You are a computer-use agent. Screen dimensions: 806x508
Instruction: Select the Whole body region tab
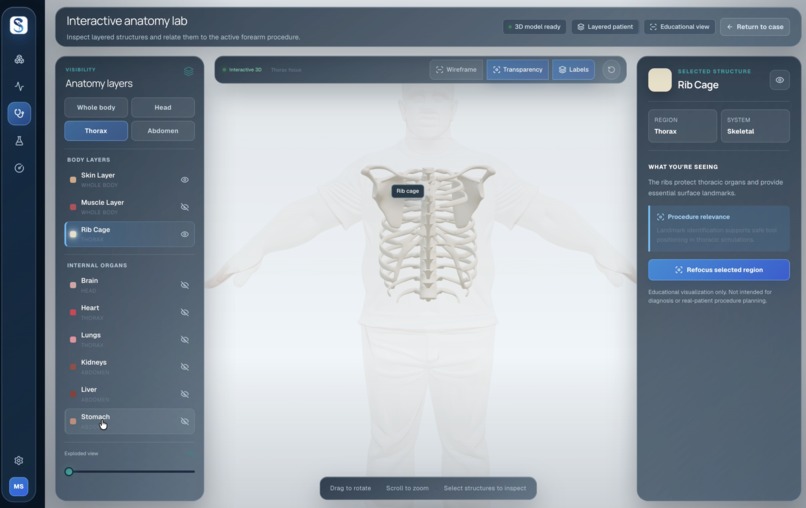[96, 107]
